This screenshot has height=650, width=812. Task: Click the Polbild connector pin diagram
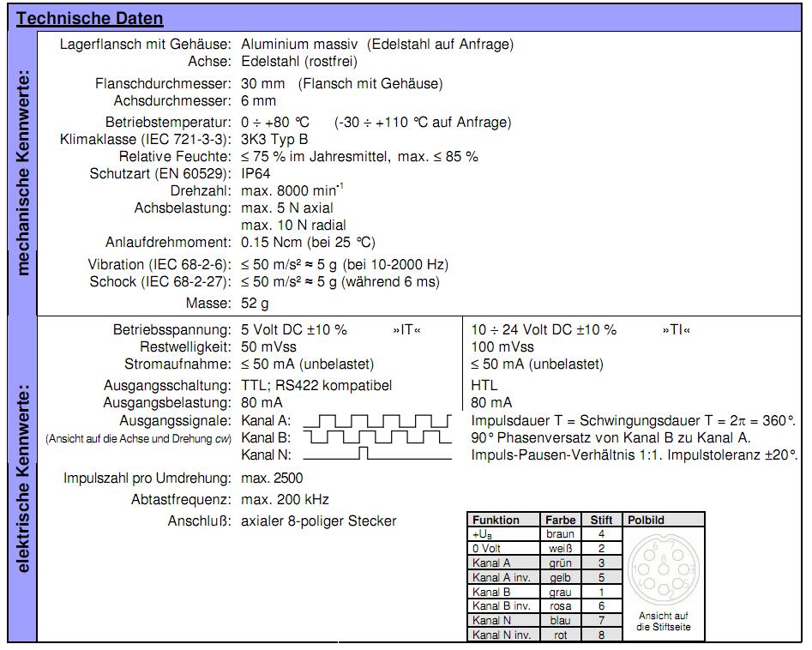664,569
